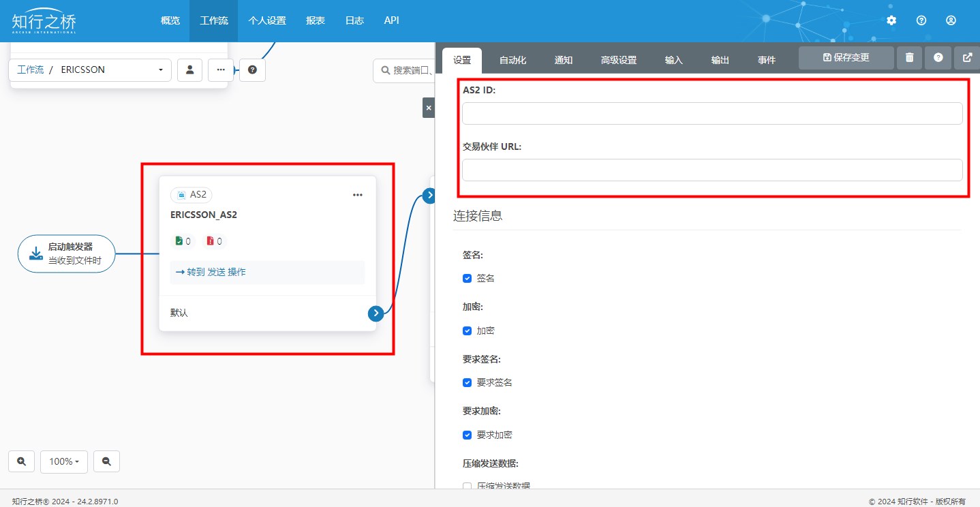Open the 报表 menu item
Viewport: 980px width, 507px height.
(316, 20)
